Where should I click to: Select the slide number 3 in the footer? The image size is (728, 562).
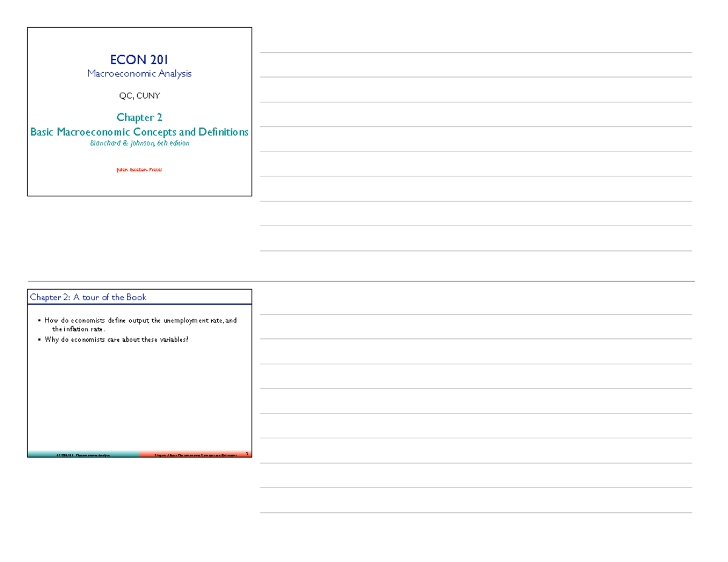pos(248,453)
